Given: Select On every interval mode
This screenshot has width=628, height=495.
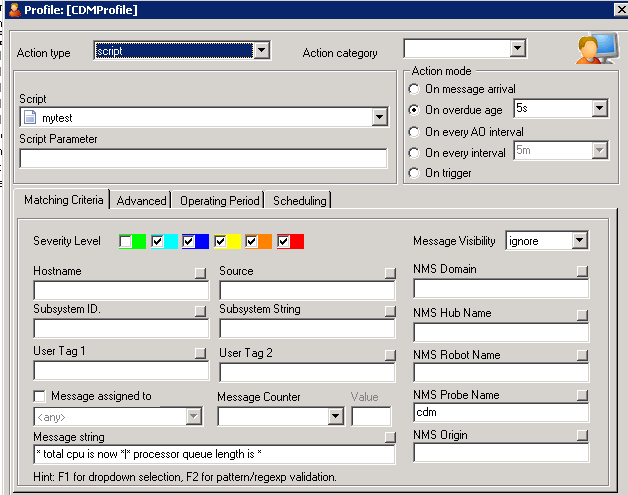Looking at the screenshot, I should pos(414,153).
